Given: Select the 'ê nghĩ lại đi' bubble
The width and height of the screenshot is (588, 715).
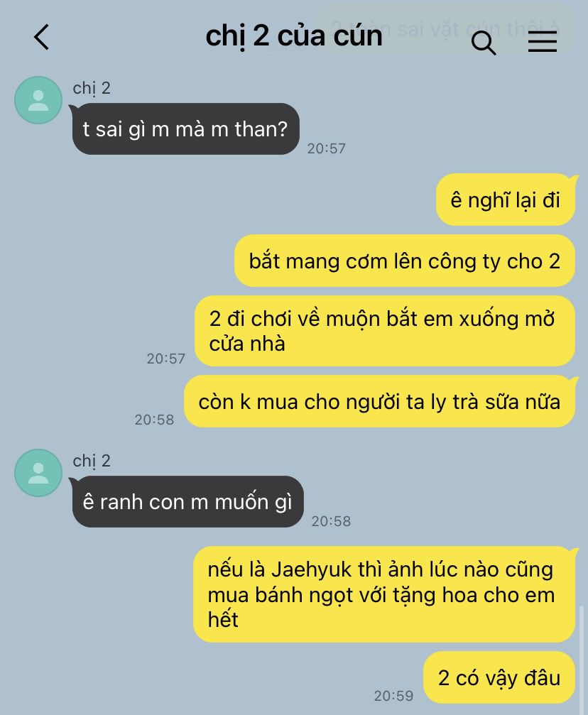Looking at the screenshot, I should (506, 200).
